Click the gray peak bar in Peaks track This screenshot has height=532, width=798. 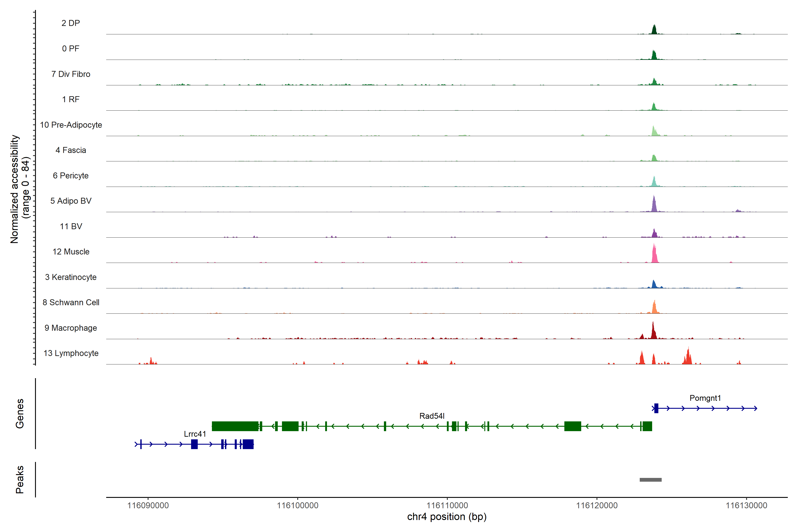coord(650,480)
